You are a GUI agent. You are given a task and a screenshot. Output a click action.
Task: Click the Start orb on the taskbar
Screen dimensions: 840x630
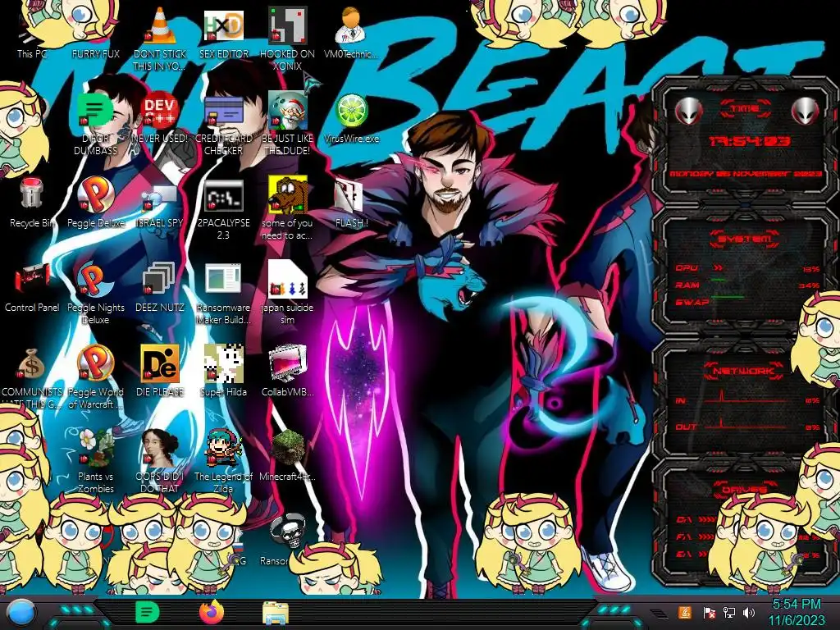22,613
